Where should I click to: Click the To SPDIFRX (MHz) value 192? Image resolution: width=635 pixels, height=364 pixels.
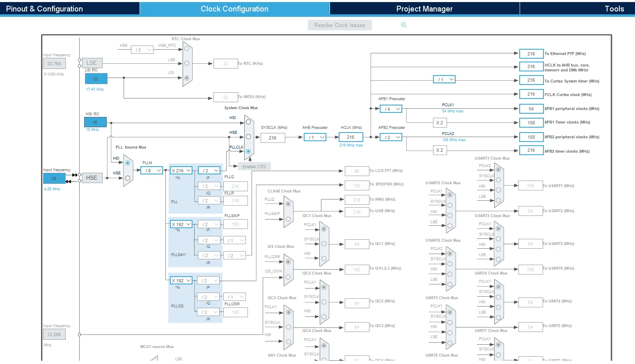tap(357, 185)
